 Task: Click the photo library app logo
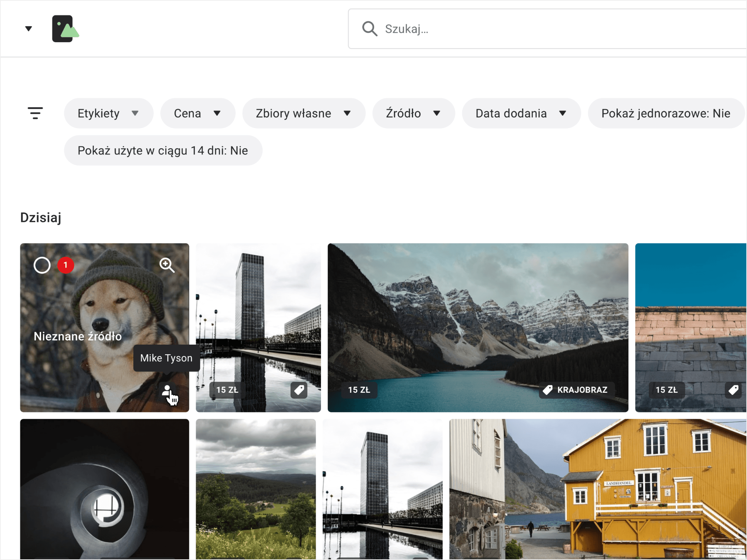pos(65,29)
